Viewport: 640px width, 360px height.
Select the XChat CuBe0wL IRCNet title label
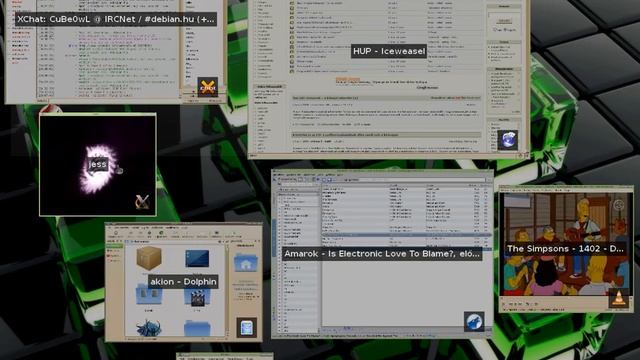coord(116,19)
